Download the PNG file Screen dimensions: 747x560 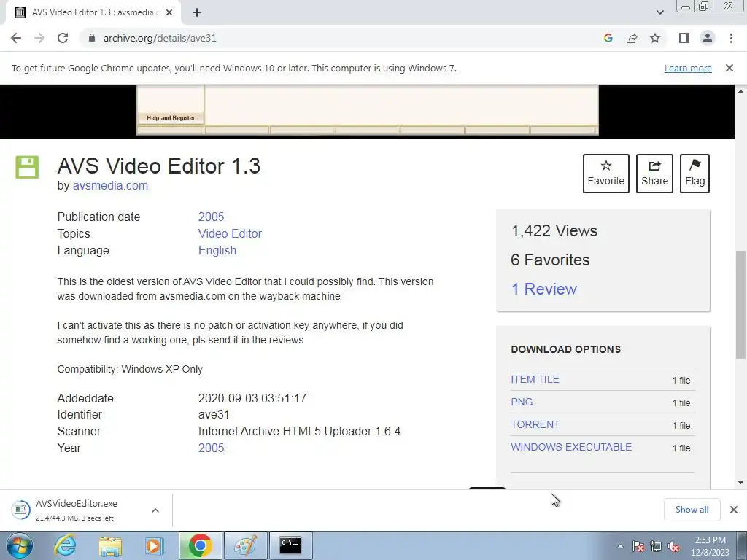522,402
